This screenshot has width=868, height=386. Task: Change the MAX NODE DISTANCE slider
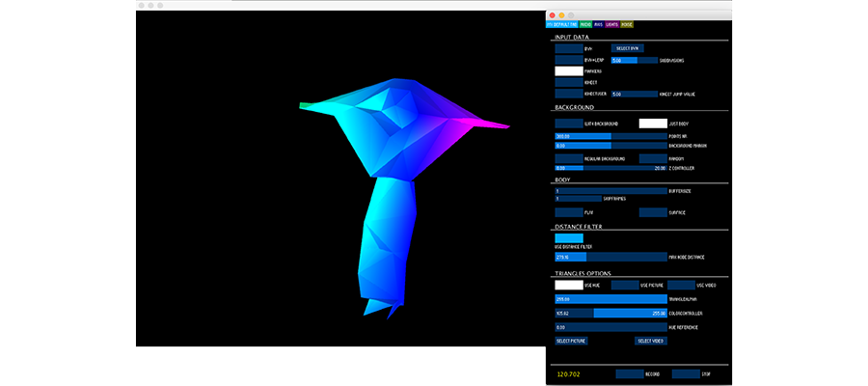(611, 257)
